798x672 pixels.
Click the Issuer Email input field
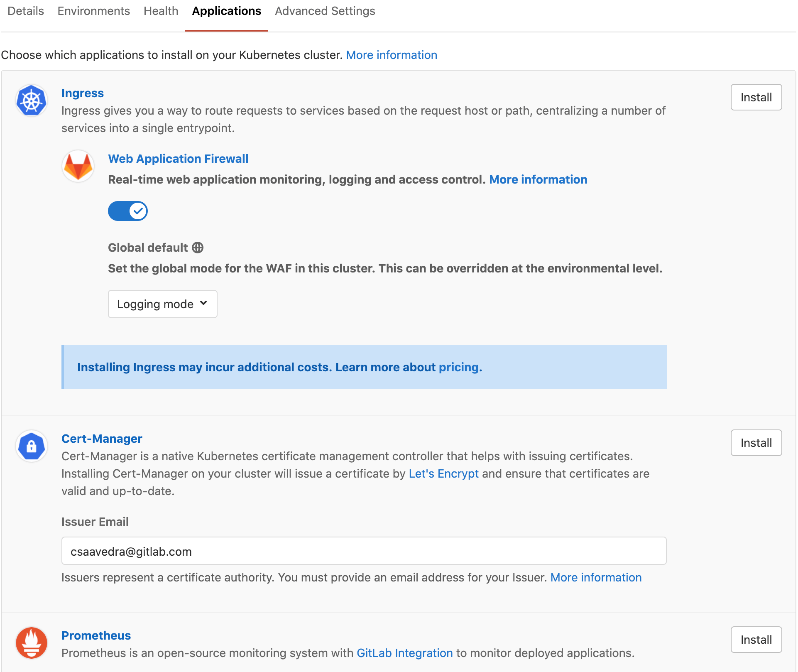click(x=364, y=551)
